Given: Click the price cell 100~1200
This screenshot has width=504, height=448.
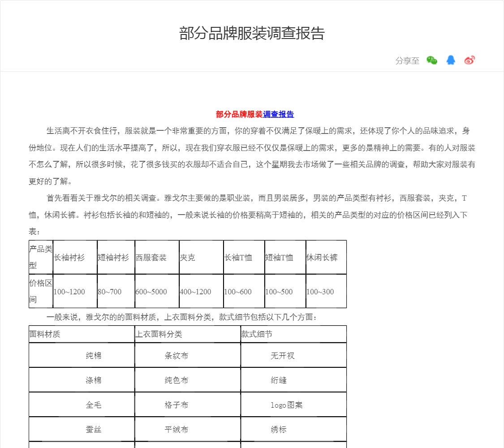Looking at the screenshot, I should point(75,291).
